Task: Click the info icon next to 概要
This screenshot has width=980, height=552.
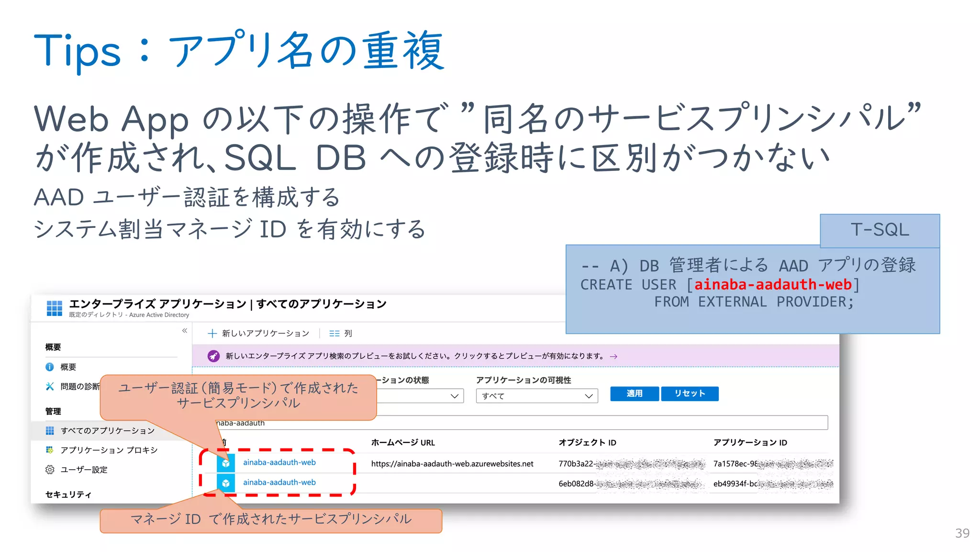Action: [x=50, y=367]
